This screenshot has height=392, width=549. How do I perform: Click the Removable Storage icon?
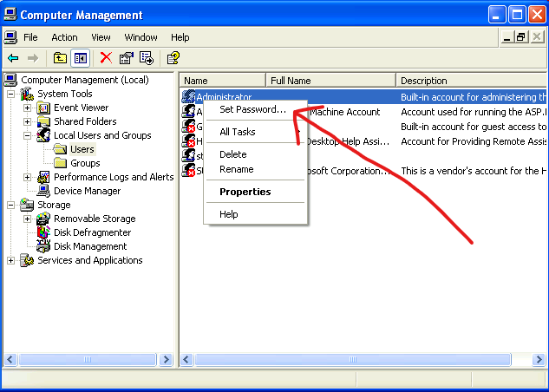pyautogui.click(x=43, y=219)
